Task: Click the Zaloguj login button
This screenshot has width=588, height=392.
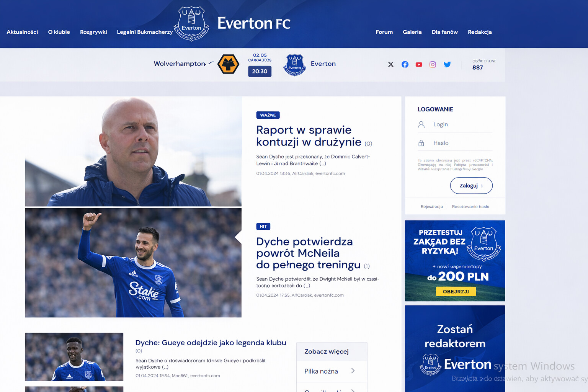Action: tap(471, 186)
